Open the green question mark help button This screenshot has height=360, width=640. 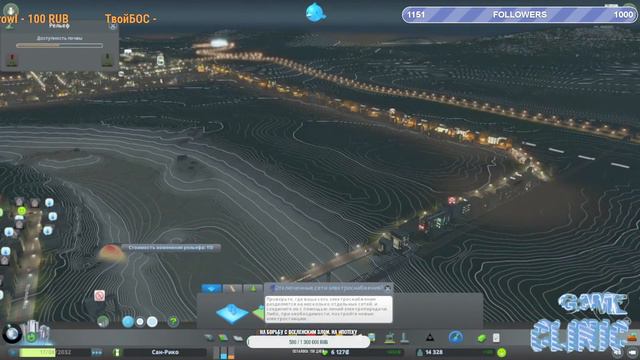tap(173, 322)
